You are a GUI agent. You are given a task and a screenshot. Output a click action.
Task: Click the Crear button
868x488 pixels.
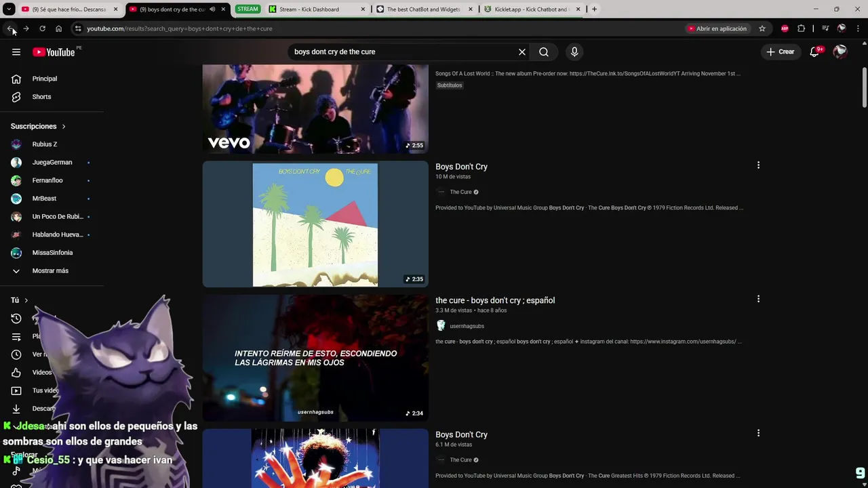(x=781, y=52)
